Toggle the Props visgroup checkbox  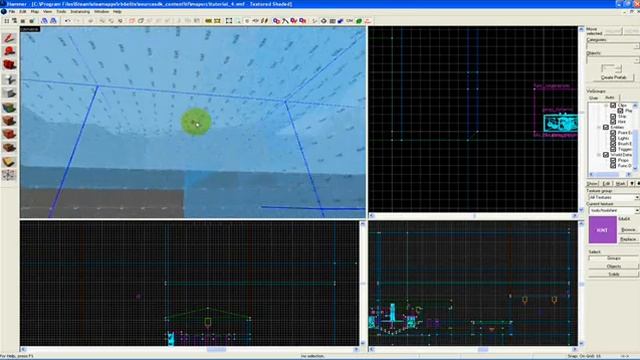coord(613,160)
